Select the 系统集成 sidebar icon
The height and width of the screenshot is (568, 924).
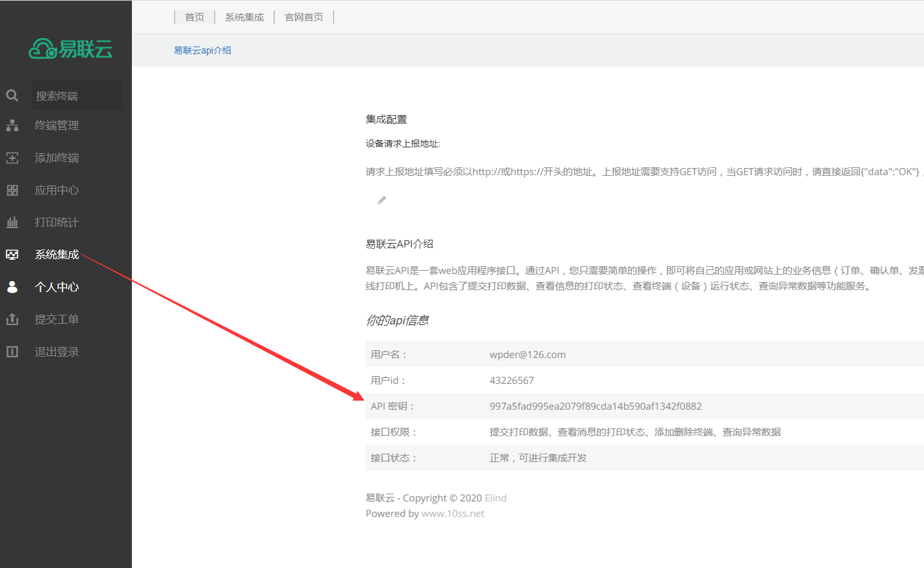tap(12, 255)
